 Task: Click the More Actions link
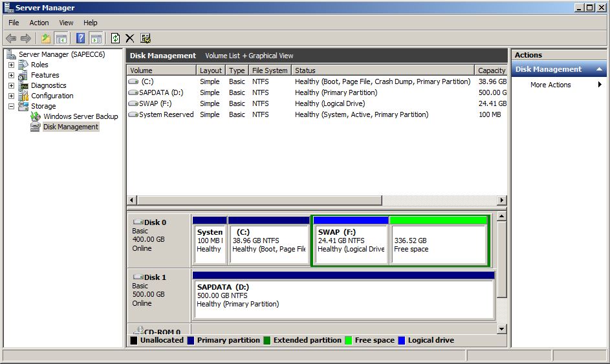(550, 85)
